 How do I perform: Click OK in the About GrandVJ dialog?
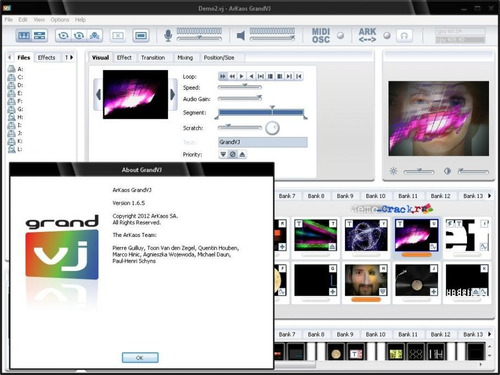click(x=140, y=358)
